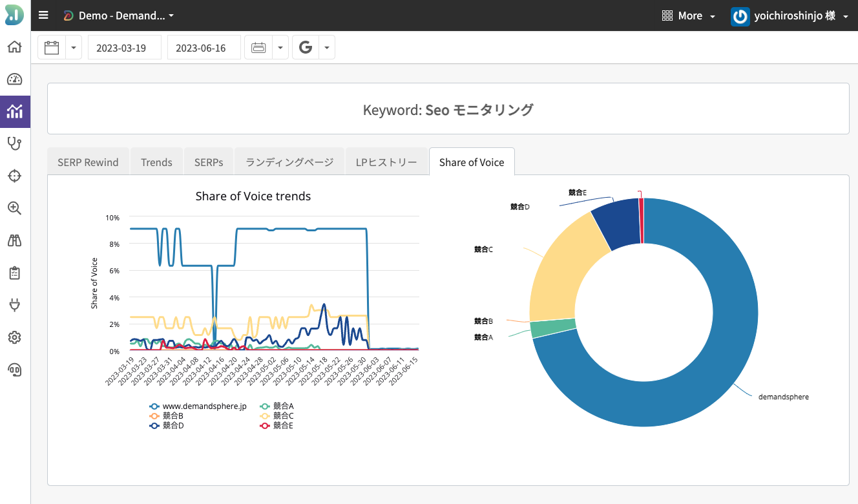Open the settings gear icon
Image resolution: width=858 pixels, height=504 pixels.
(x=14, y=337)
